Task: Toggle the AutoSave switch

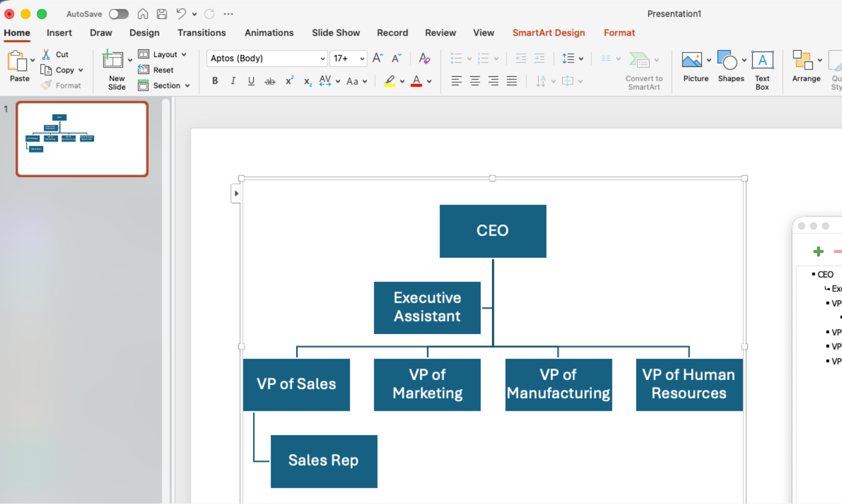Action: tap(119, 14)
